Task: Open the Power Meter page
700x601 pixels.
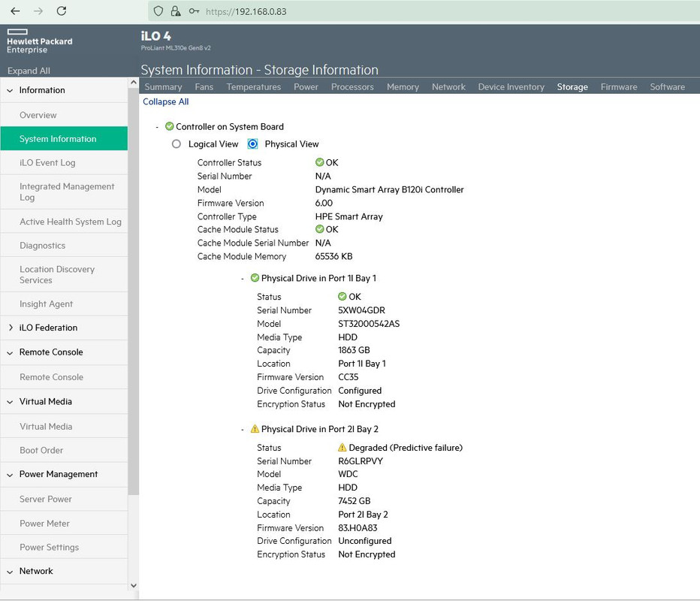Action: pos(64,524)
